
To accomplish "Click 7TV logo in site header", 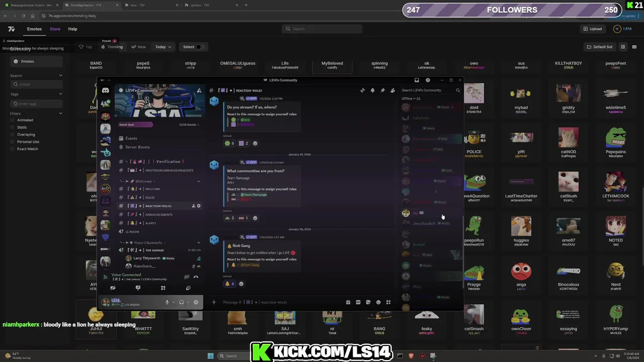I will (x=12, y=29).
